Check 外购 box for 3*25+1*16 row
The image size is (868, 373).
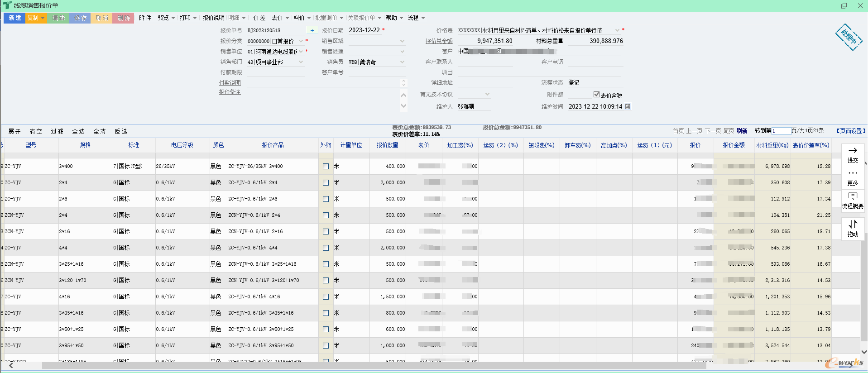click(x=326, y=264)
